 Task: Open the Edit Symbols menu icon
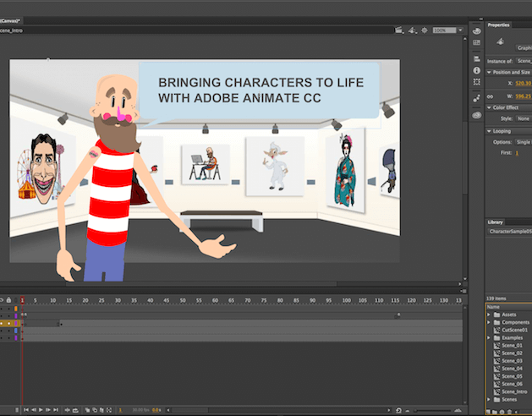(412, 30)
